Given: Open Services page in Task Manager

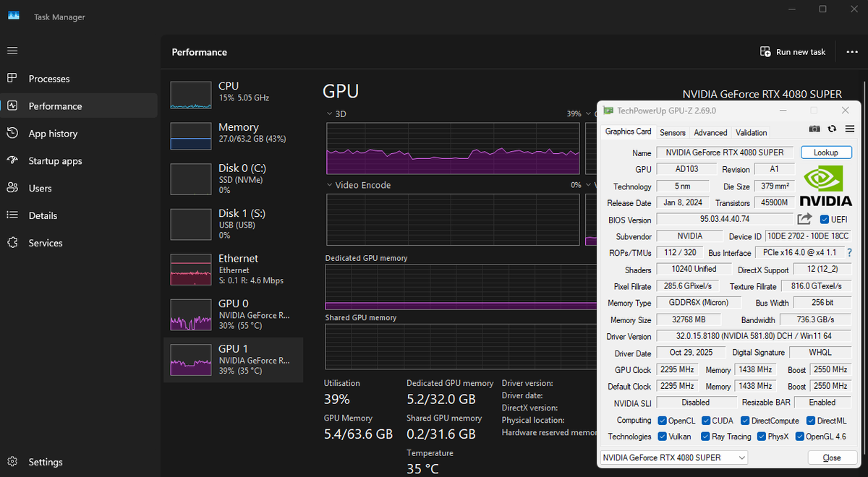Looking at the screenshot, I should coord(79,244).
